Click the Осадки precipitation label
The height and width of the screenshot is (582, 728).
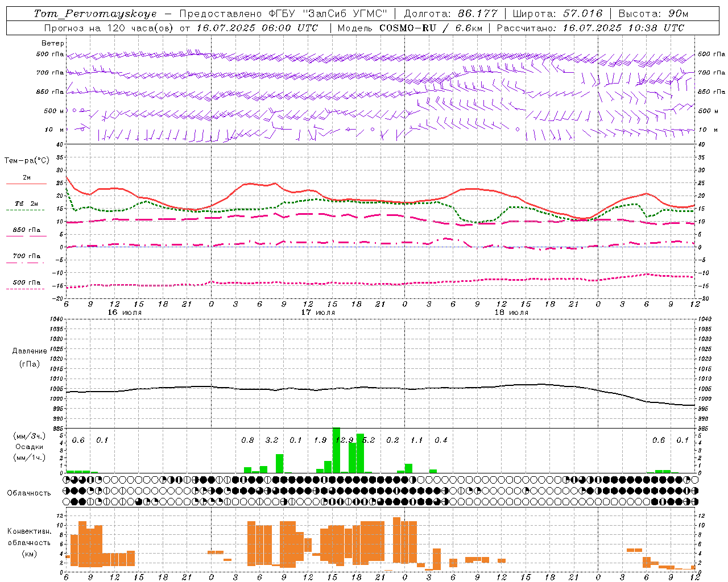pyautogui.click(x=30, y=447)
